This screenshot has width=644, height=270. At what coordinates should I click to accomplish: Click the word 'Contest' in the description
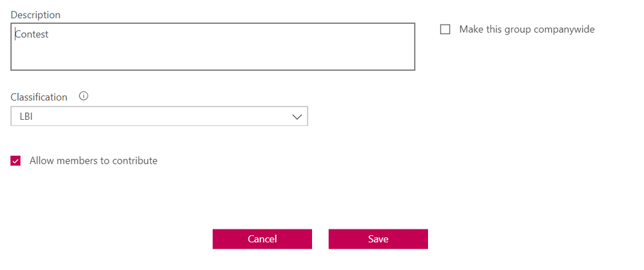point(32,35)
